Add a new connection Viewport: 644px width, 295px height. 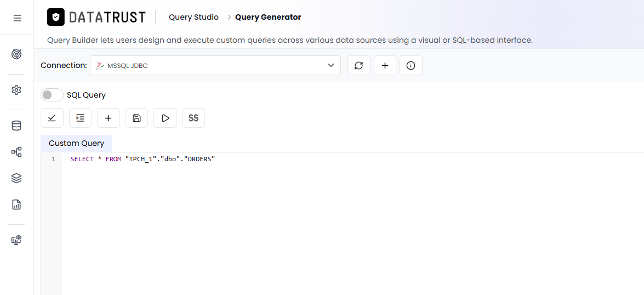(385, 65)
